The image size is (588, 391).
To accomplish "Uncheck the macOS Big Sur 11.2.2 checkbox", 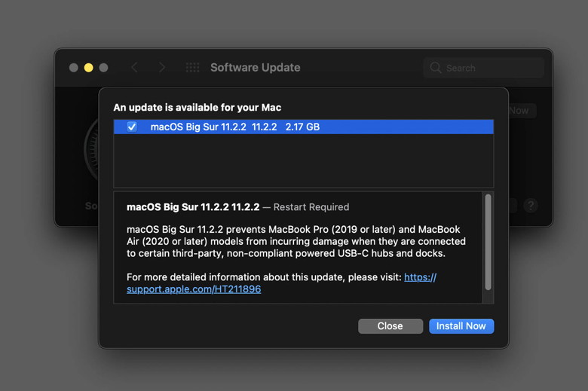I will coord(132,127).
